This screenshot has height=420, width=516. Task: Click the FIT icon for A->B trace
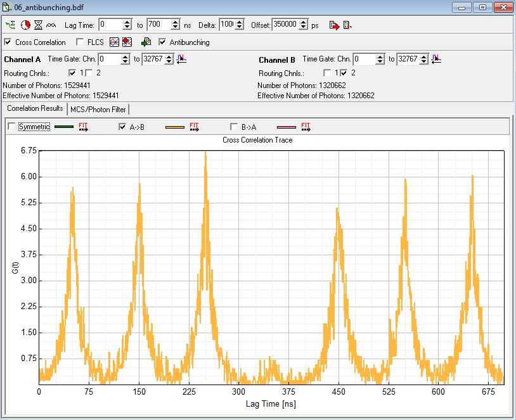click(x=195, y=127)
